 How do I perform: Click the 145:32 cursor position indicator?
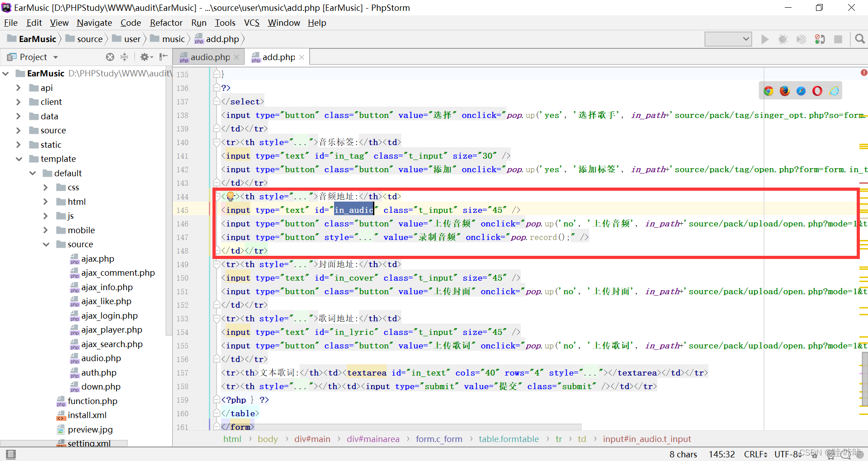[x=722, y=454]
